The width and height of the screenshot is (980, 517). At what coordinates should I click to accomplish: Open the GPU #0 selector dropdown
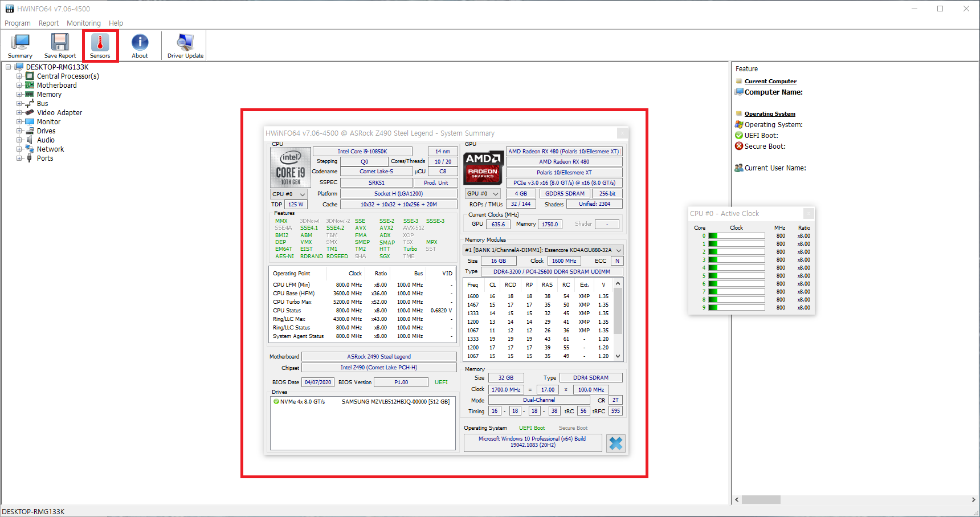[483, 194]
